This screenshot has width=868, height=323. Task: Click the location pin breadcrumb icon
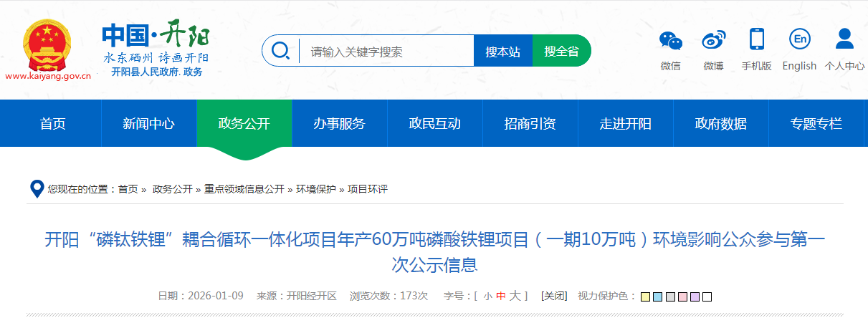tap(37, 189)
